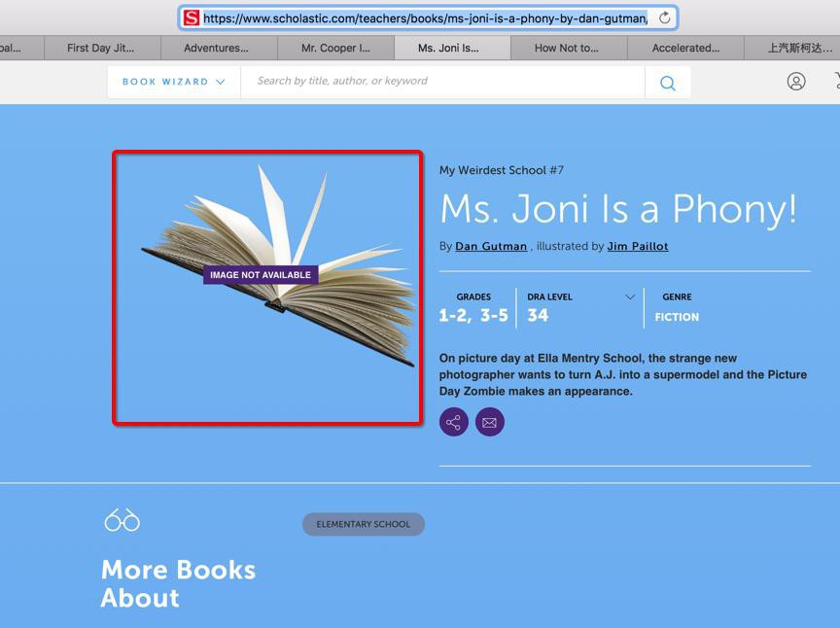Expand the DRA Level chevron
Viewport: 840px width, 628px height.
coord(630,297)
